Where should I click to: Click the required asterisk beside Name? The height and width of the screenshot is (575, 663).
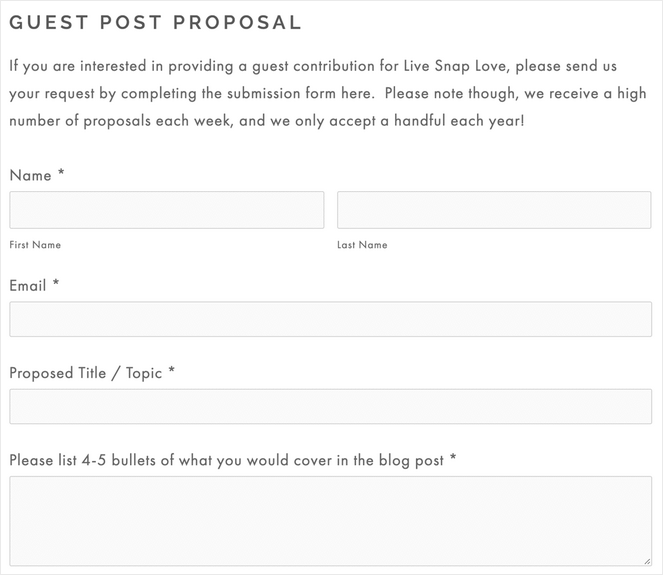click(61, 174)
